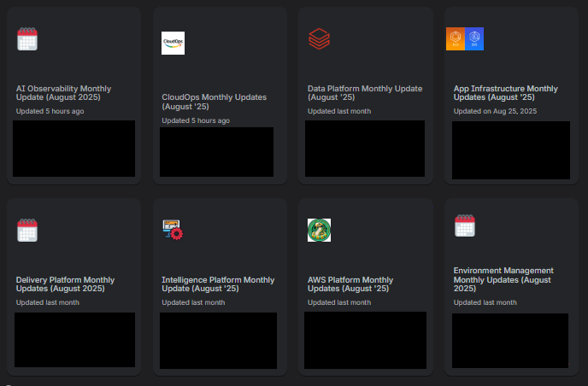
Task: Click the Intelligence Platform card preview thumbnail
Action: point(218,341)
